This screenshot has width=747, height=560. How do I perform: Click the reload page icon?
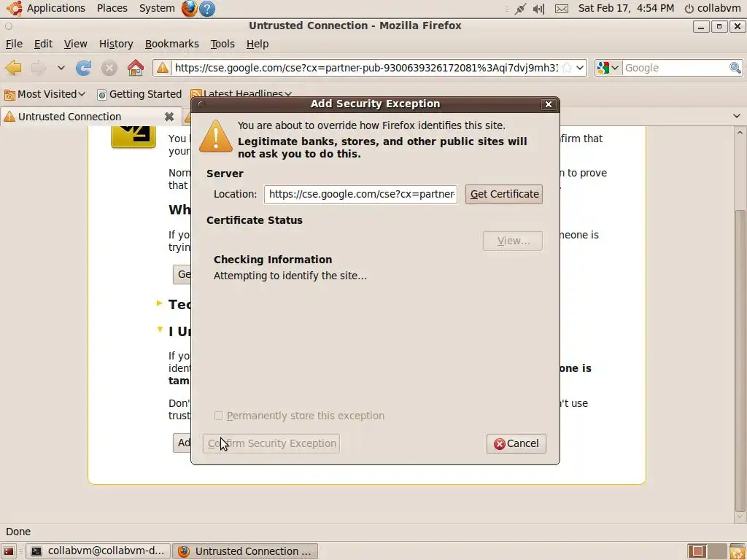tap(83, 68)
